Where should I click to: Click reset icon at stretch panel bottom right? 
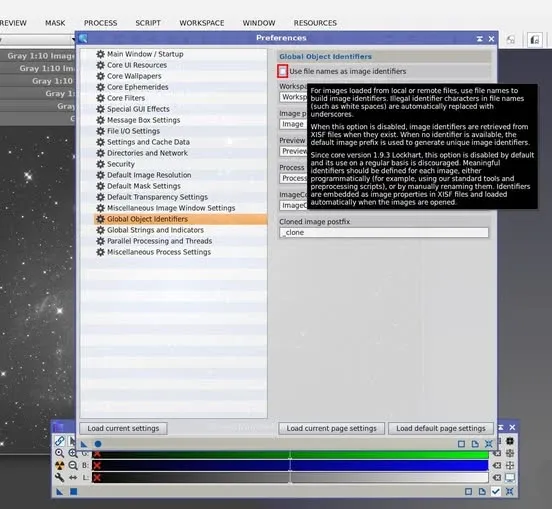click(509, 491)
